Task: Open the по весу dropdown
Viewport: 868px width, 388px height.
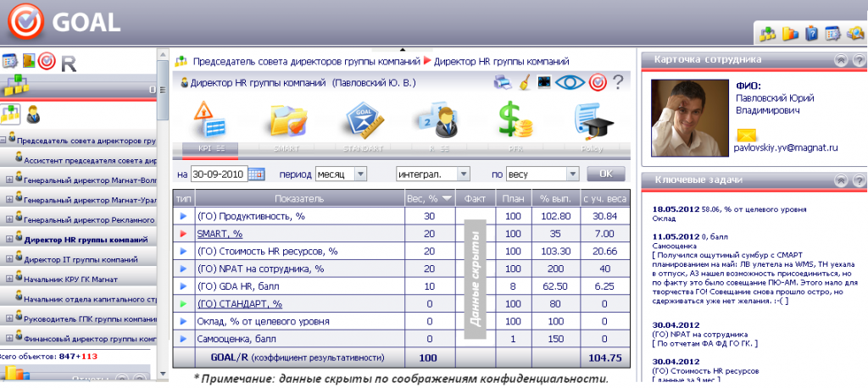Action: (542, 174)
